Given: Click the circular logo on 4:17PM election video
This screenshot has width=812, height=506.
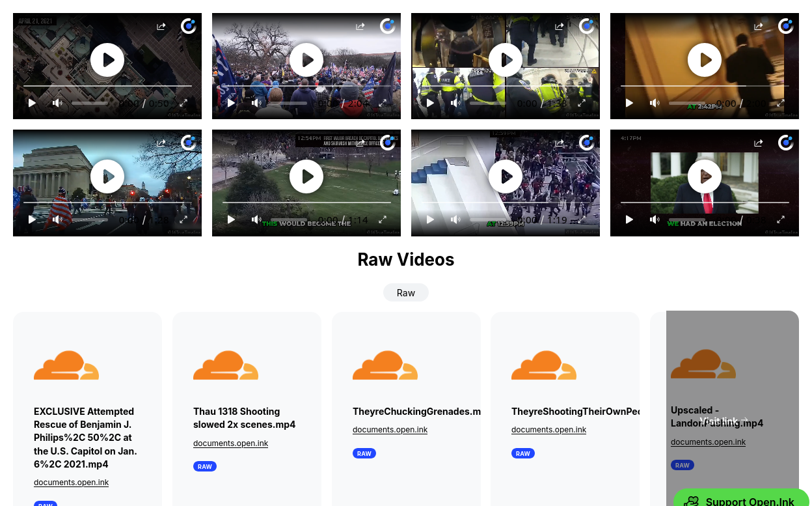Looking at the screenshot, I should click(786, 143).
